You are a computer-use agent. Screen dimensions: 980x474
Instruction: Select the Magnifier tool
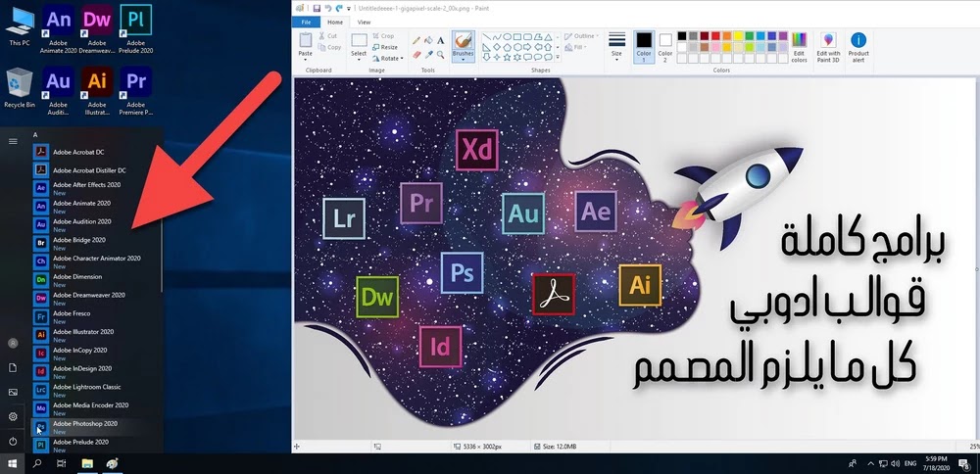pyautogui.click(x=441, y=55)
